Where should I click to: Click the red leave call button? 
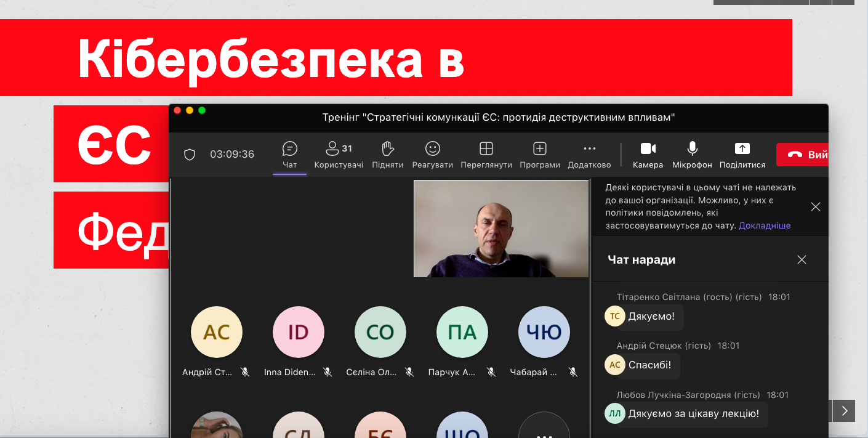802,155
